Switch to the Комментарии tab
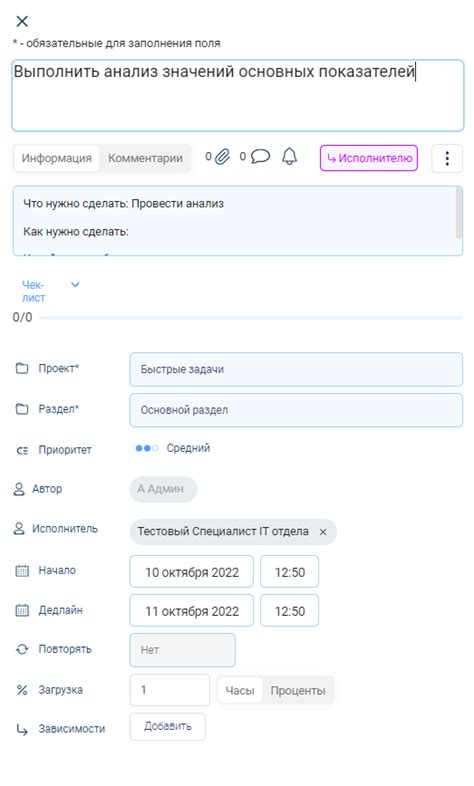The width and height of the screenshot is (474, 786). 145,158
